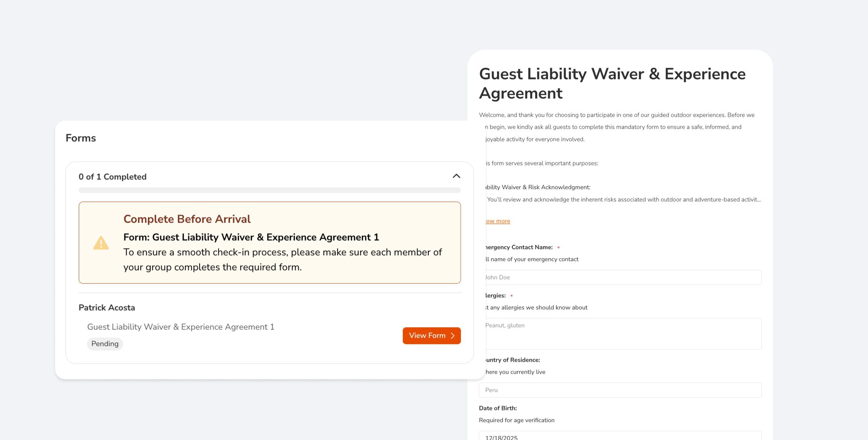The width and height of the screenshot is (868, 440).
Task: Click the 'Forms' panel heading
Action: 81,138
